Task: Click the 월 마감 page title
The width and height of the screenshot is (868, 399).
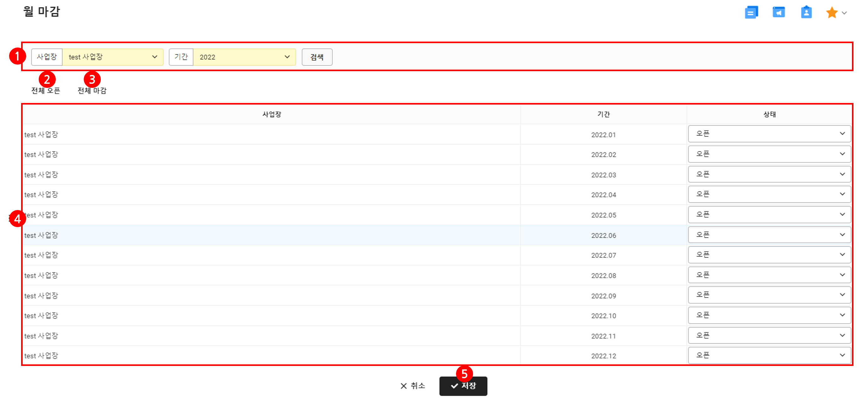Action: click(42, 11)
